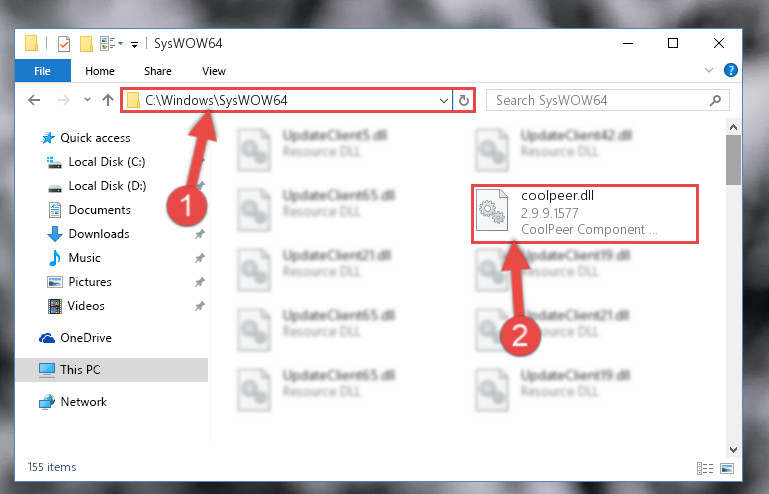
Task: Open recent locations dropdown arrow
Action: 87,100
